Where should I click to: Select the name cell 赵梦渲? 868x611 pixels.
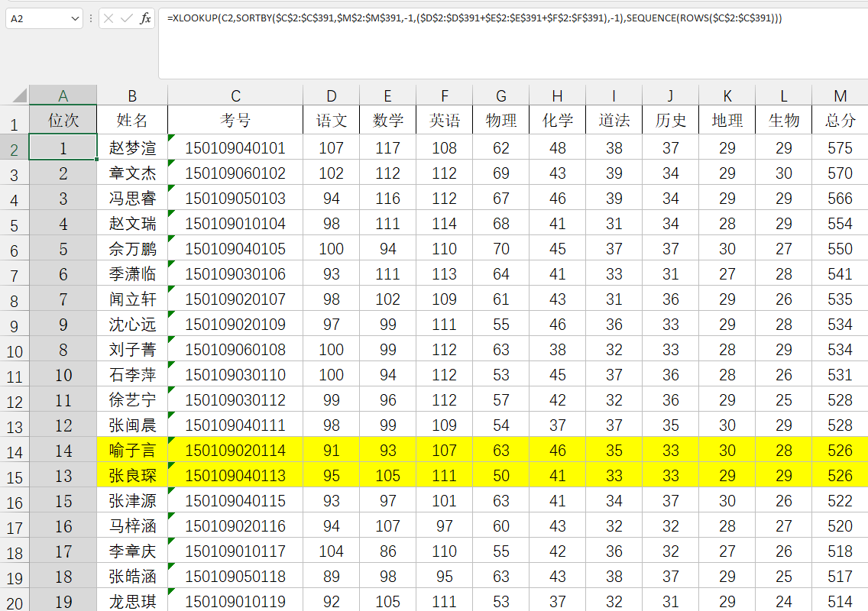(132, 147)
